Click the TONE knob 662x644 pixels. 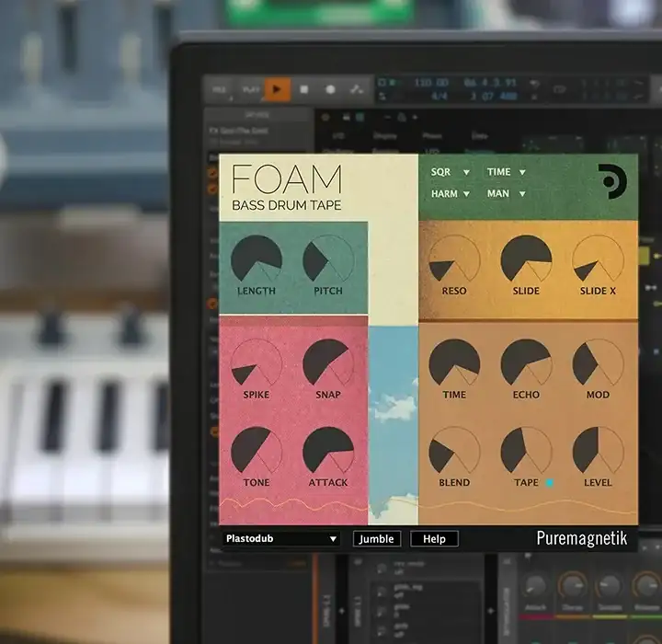click(257, 452)
